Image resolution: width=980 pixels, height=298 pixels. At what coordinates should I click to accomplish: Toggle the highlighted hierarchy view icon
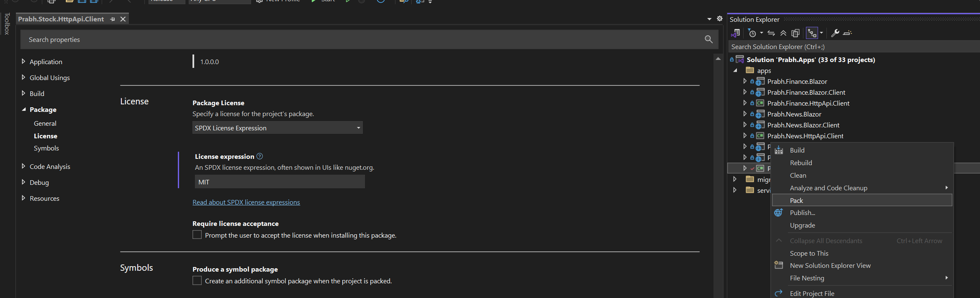pos(812,33)
